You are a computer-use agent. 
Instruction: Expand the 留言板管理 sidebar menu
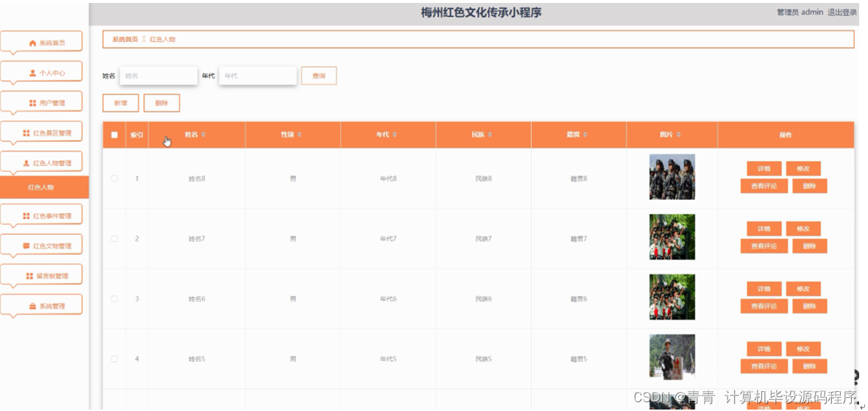(x=41, y=276)
